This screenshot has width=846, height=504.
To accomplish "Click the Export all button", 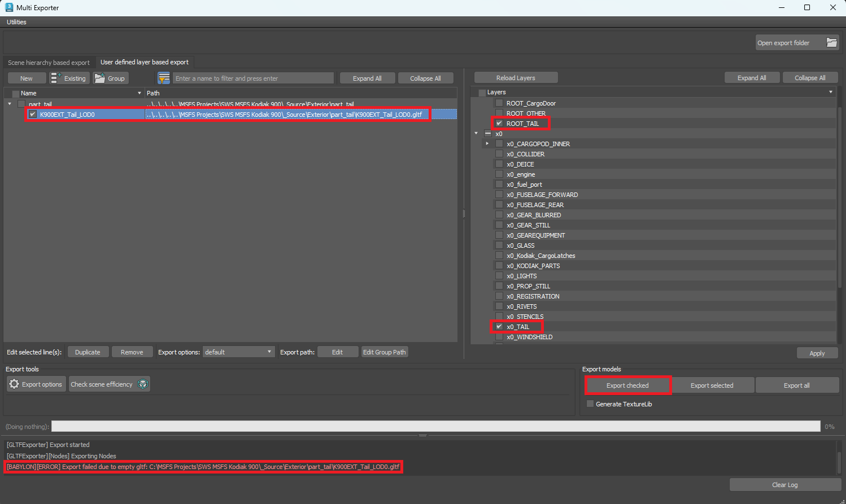I will (x=796, y=385).
